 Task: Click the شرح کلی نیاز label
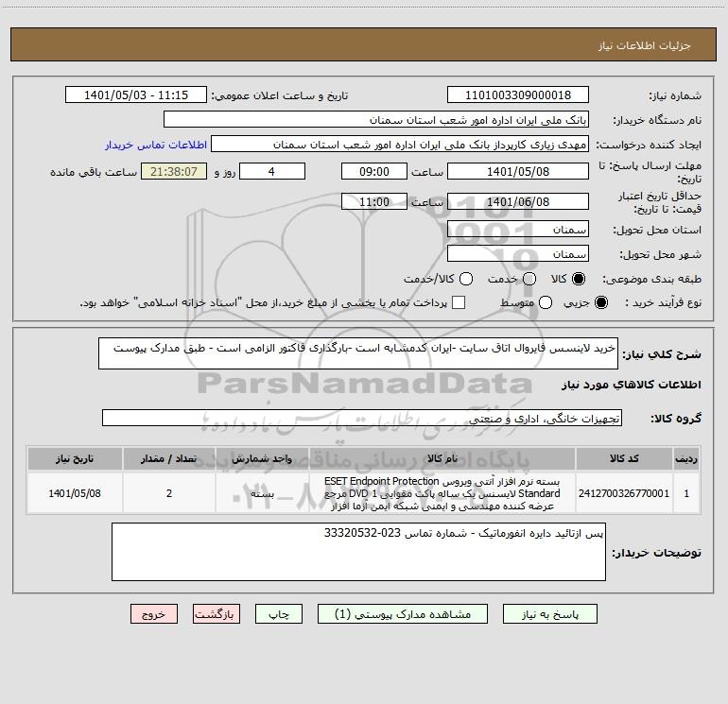click(662, 354)
